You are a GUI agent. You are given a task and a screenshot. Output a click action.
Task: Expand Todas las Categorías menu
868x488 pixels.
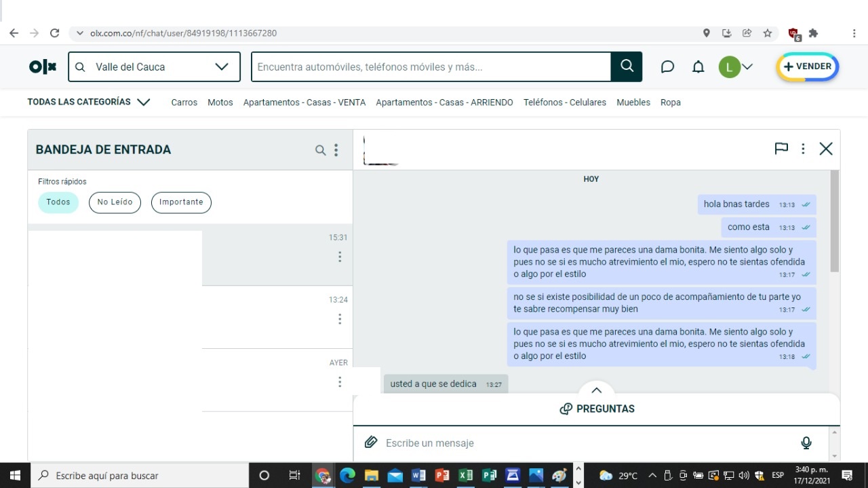click(x=88, y=102)
